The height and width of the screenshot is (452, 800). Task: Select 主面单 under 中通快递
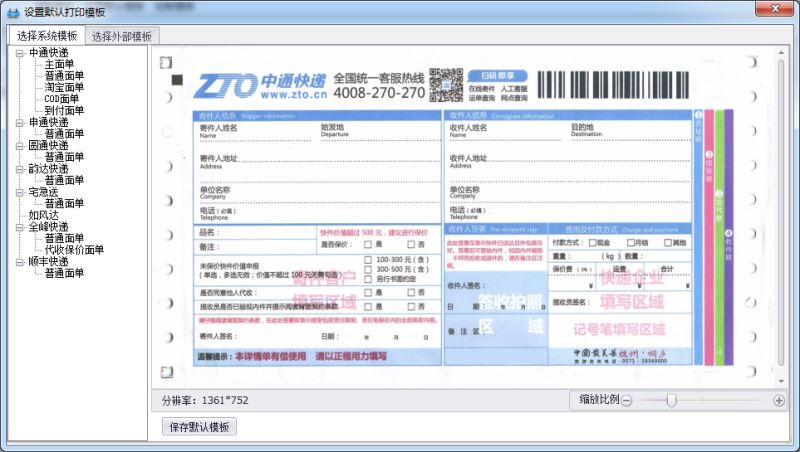click(59, 64)
